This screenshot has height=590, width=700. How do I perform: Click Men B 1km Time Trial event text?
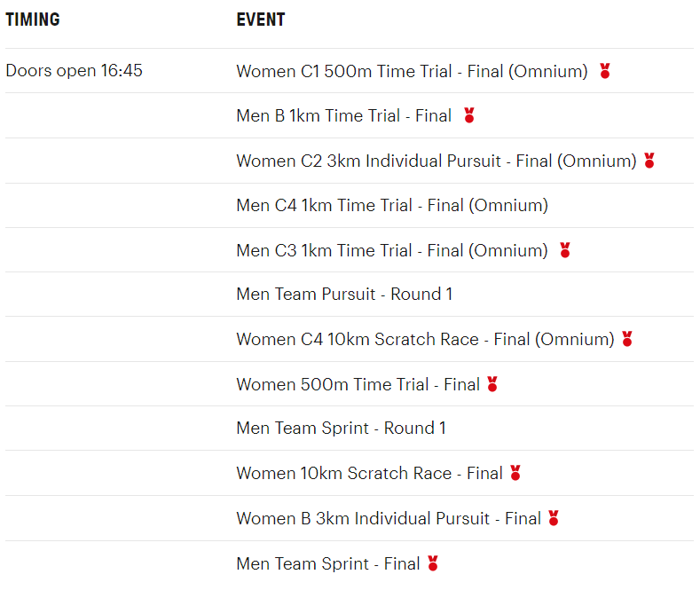pos(343,116)
